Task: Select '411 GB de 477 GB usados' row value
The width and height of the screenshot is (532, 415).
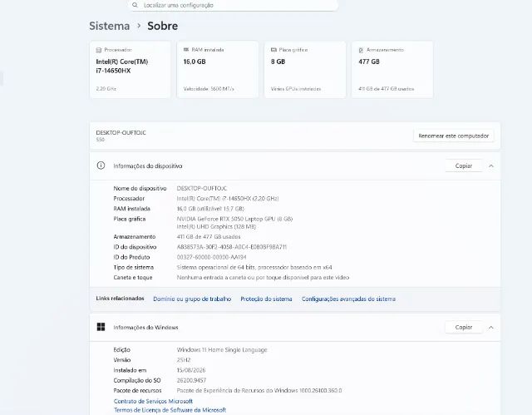Action: coord(209,237)
